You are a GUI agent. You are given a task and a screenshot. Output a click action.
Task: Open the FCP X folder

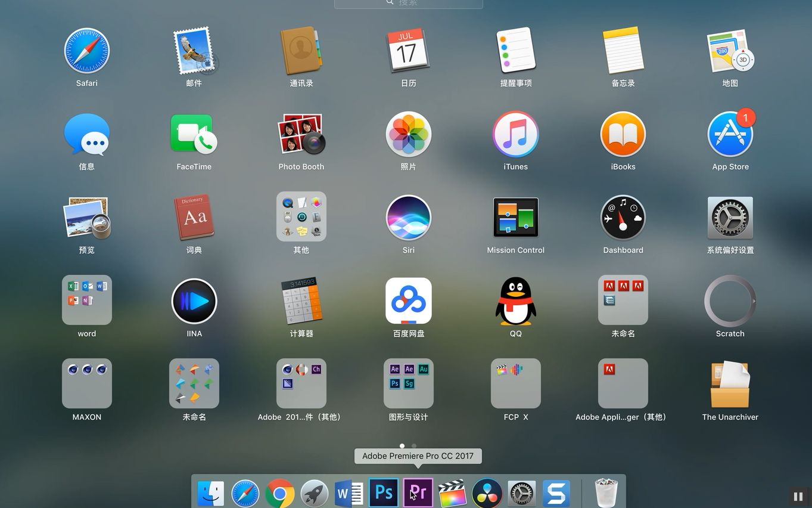(x=516, y=383)
